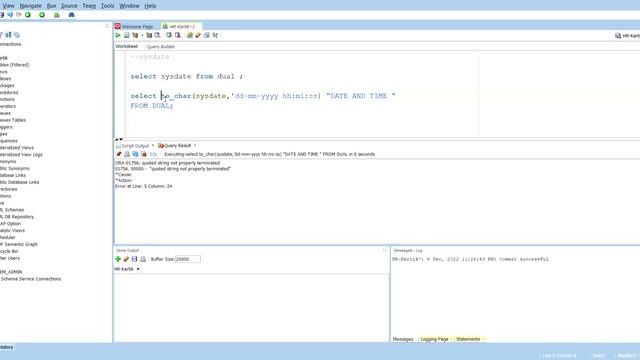Screen dimensions: 640x360
Task: Click the Rollback icon in worksheet toolbar
Action: click(178, 36)
